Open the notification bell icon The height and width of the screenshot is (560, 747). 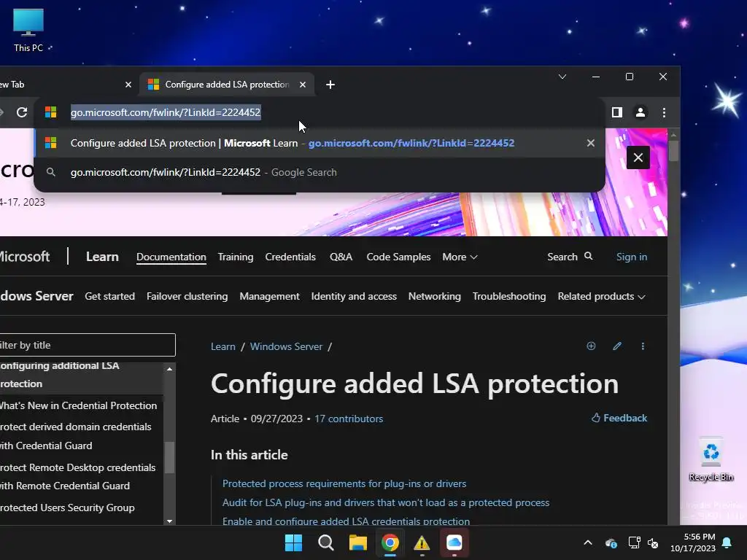[727, 542]
